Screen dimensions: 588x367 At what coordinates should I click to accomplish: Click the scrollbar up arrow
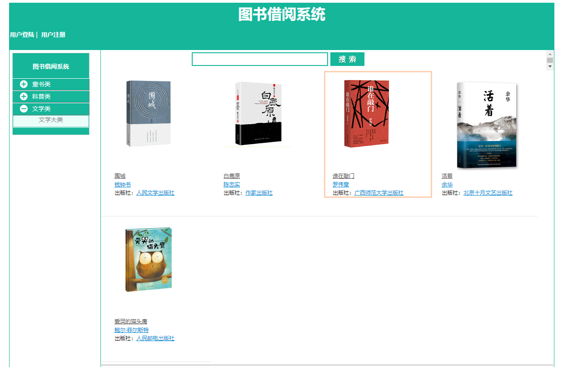[550, 54]
